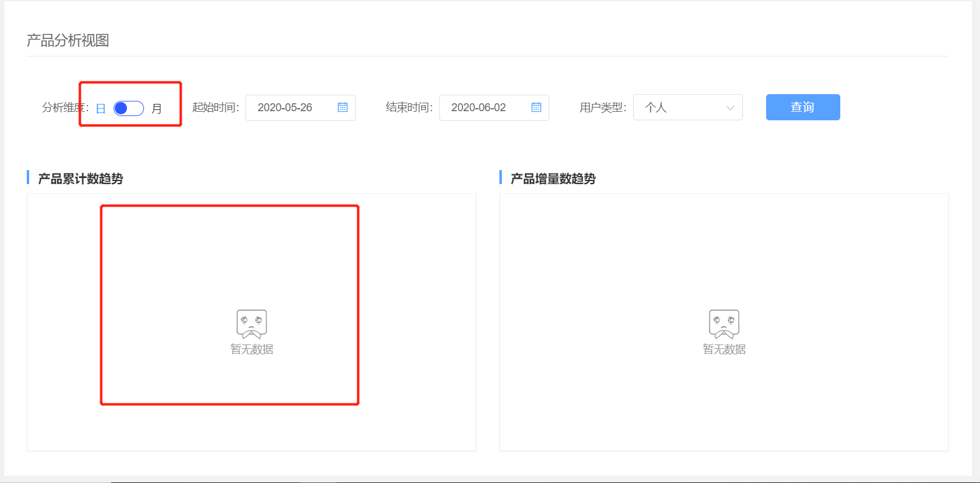Image resolution: width=980 pixels, height=483 pixels.
Task: Click the start date calendar icon
Action: (343, 108)
